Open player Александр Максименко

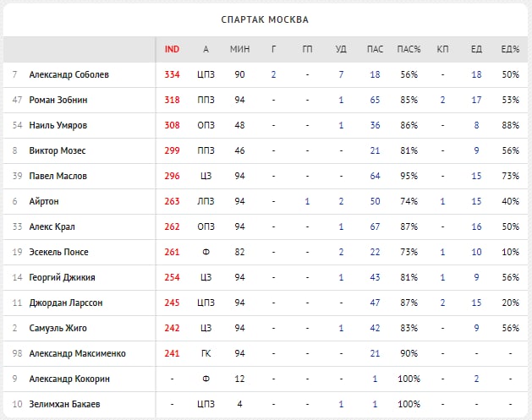[x=77, y=353]
